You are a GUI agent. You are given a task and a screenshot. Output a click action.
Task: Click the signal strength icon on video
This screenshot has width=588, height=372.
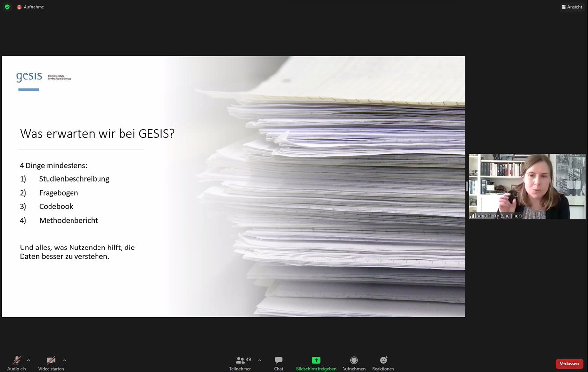tap(473, 215)
